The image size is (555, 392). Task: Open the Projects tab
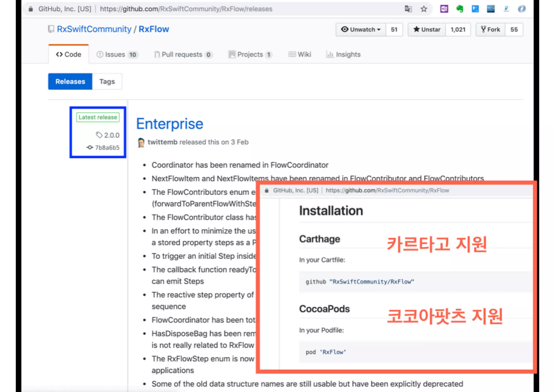pyautogui.click(x=250, y=54)
